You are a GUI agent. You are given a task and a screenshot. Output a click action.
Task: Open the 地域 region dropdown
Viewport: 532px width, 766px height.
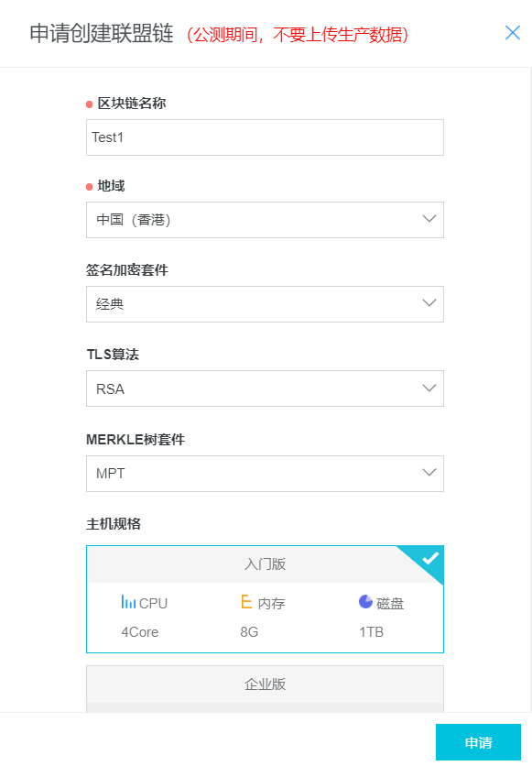265,220
